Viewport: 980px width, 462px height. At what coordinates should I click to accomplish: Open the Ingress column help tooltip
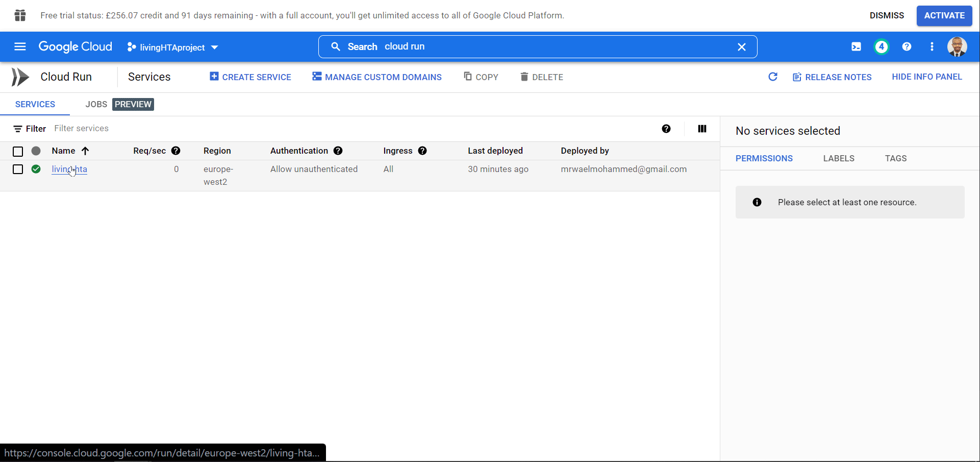(x=423, y=151)
